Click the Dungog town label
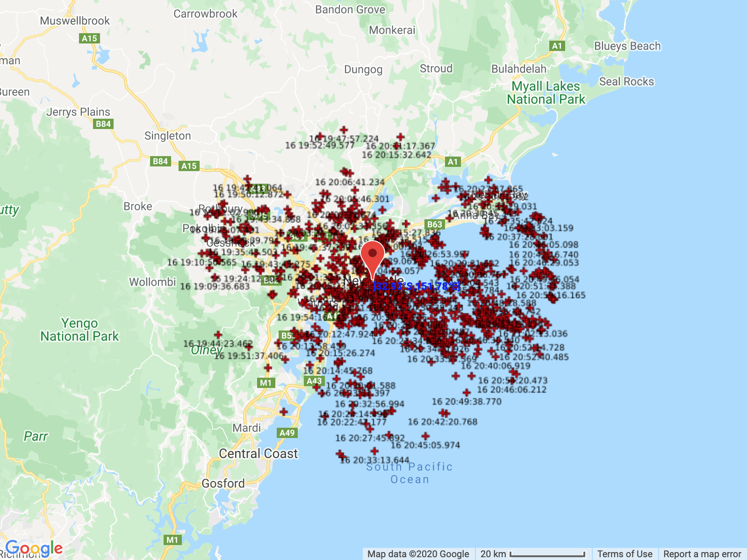This screenshot has width=747, height=560. point(363,70)
